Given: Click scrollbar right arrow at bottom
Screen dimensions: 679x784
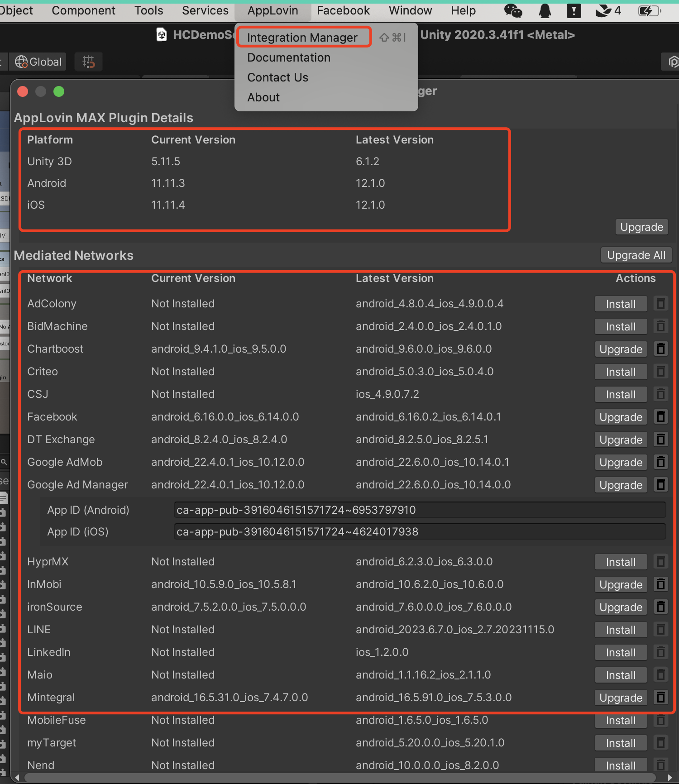Looking at the screenshot, I should [x=670, y=778].
